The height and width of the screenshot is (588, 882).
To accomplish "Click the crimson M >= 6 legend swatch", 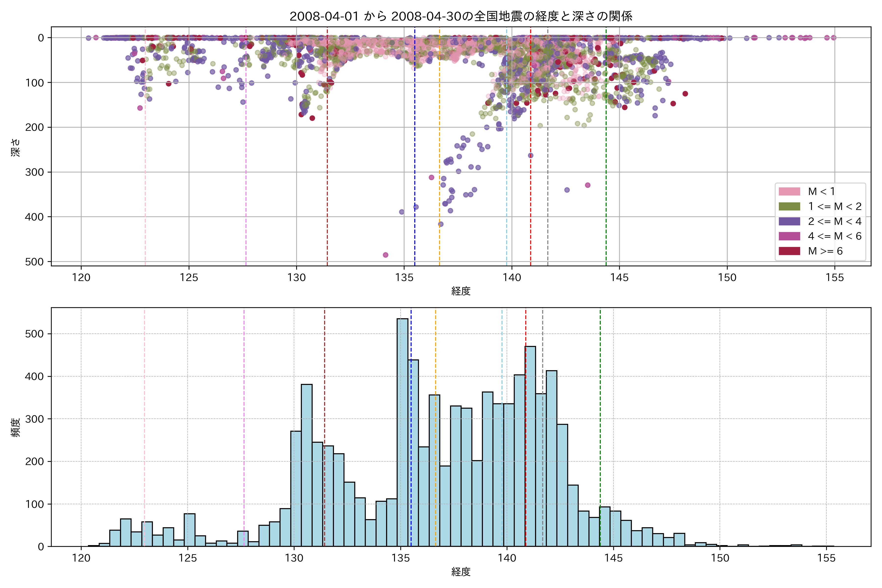I will coord(789,251).
